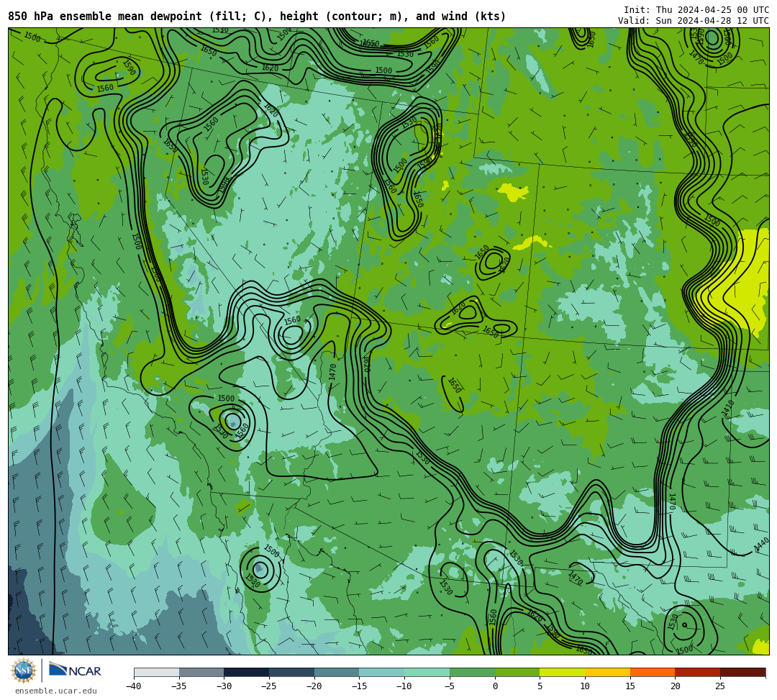Click the ensemble.ucar.edu text
Screen dimensions: 777x700
coord(55,691)
